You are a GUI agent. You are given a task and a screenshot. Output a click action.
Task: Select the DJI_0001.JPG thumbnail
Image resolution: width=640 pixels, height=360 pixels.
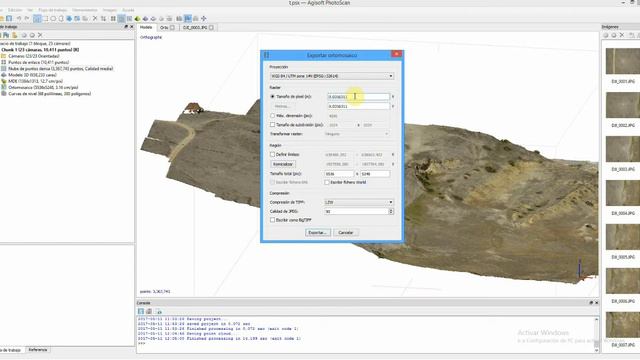pos(622,61)
